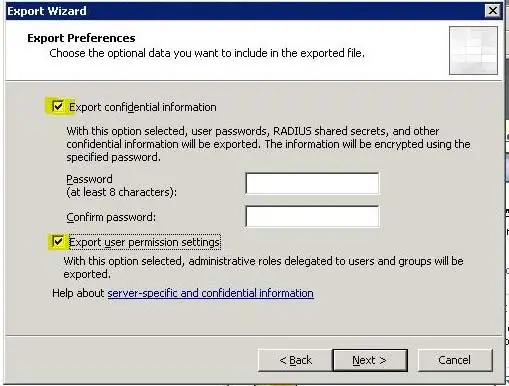Open the server-specific and confidential information help link
Image resolution: width=509 pixels, height=386 pixels.
tap(210, 293)
